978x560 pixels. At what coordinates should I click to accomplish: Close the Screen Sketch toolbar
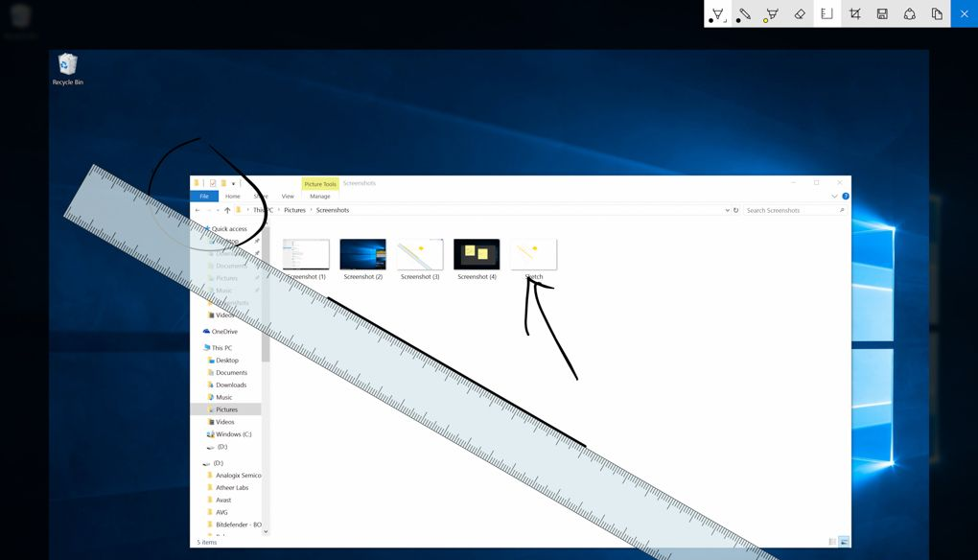point(965,13)
